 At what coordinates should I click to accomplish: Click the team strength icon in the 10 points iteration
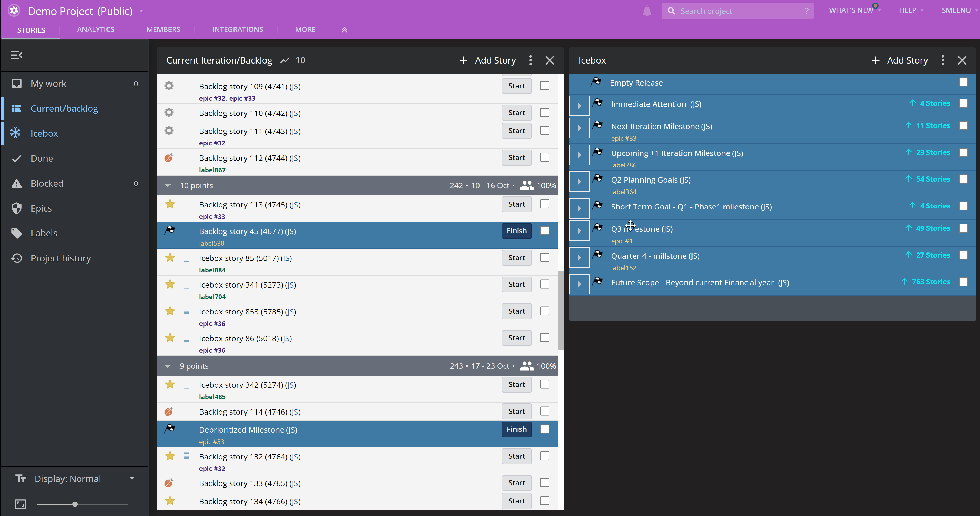click(527, 185)
